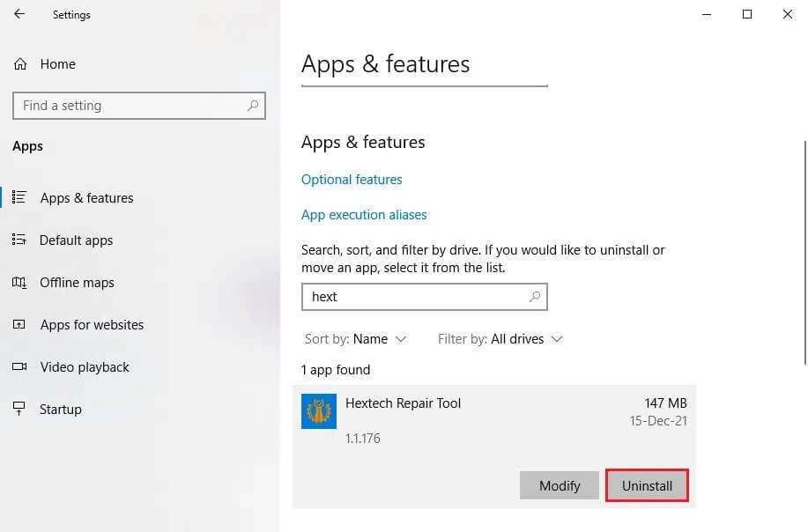
Task: Open the App execution aliases link
Action: (x=364, y=214)
